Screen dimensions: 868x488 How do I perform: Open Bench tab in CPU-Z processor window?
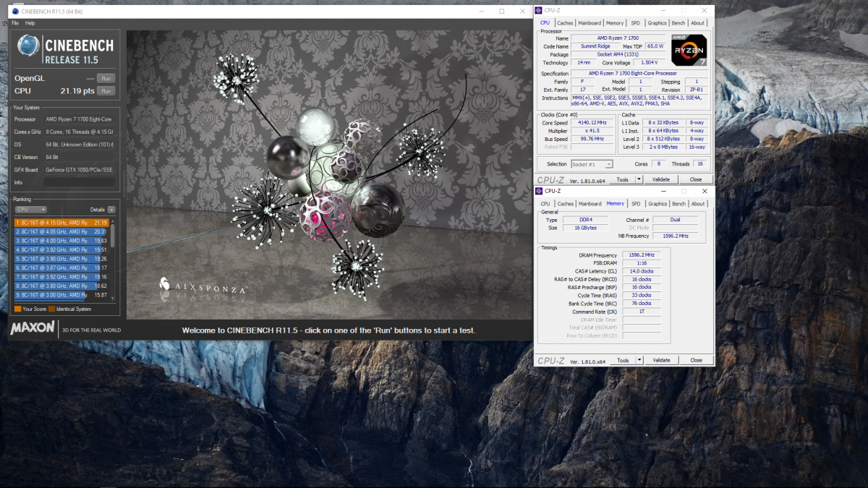tap(678, 23)
